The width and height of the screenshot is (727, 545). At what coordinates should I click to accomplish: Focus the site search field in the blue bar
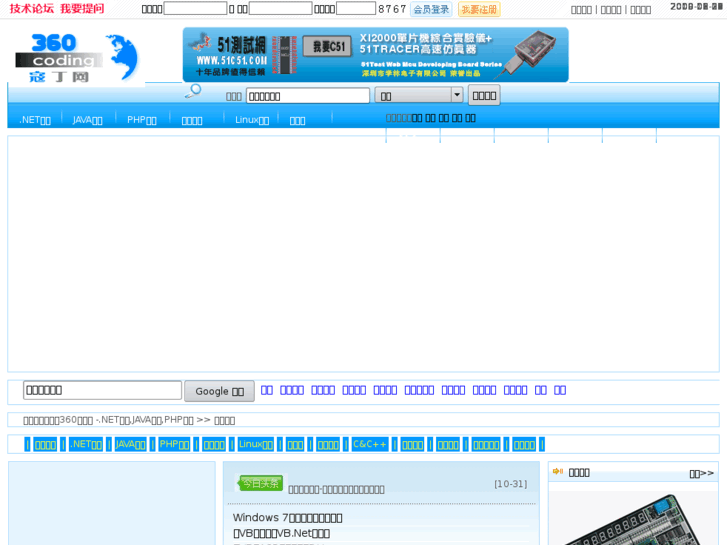pos(308,96)
